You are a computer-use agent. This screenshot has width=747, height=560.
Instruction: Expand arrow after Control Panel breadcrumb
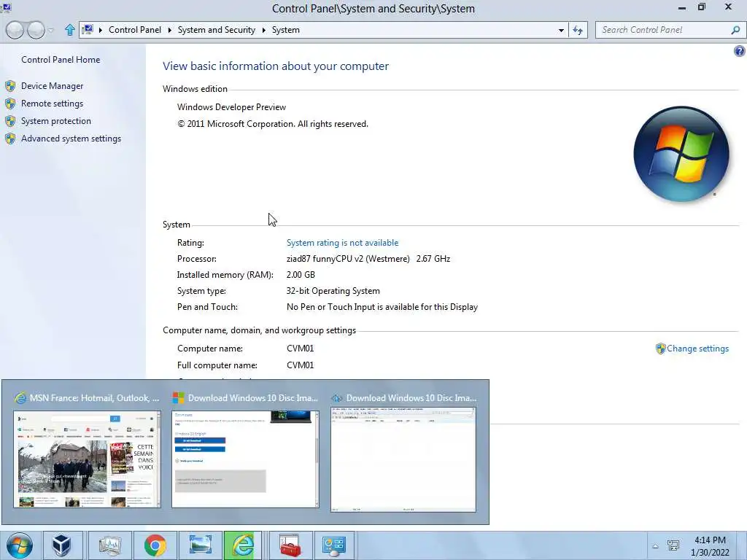point(169,30)
